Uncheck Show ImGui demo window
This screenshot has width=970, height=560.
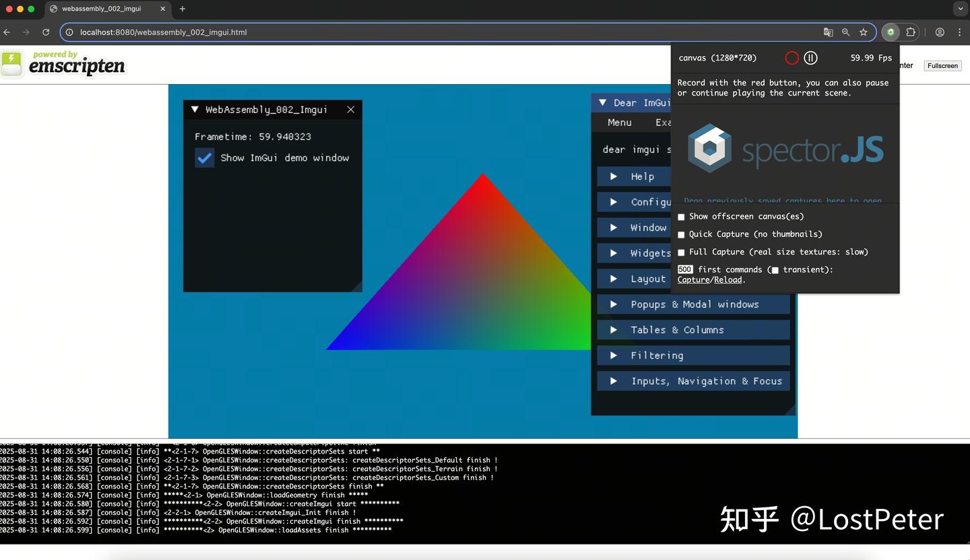click(204, 157)
